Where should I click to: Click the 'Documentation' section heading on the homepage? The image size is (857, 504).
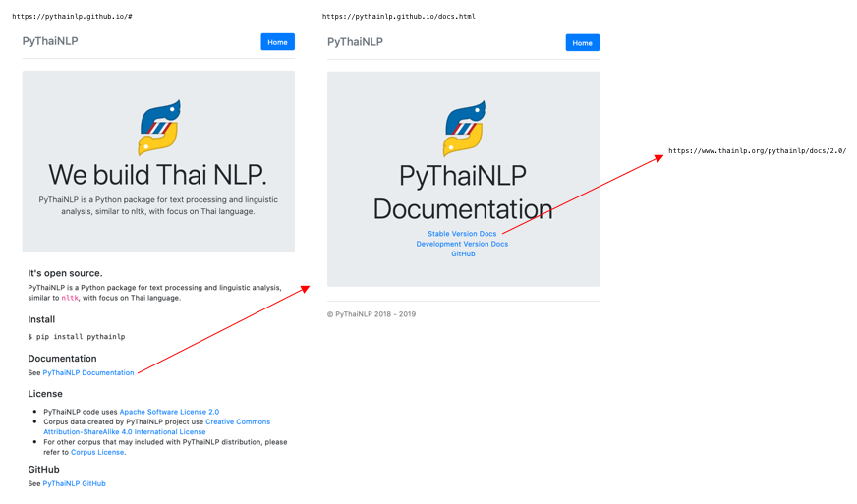pyautogui.click(x=62, y=358)
